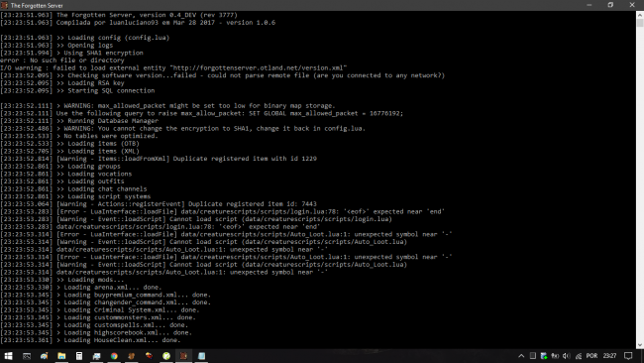Select the active Forgotten Server taskbar icon
644x363 pixels.
[x=183, y=356]
